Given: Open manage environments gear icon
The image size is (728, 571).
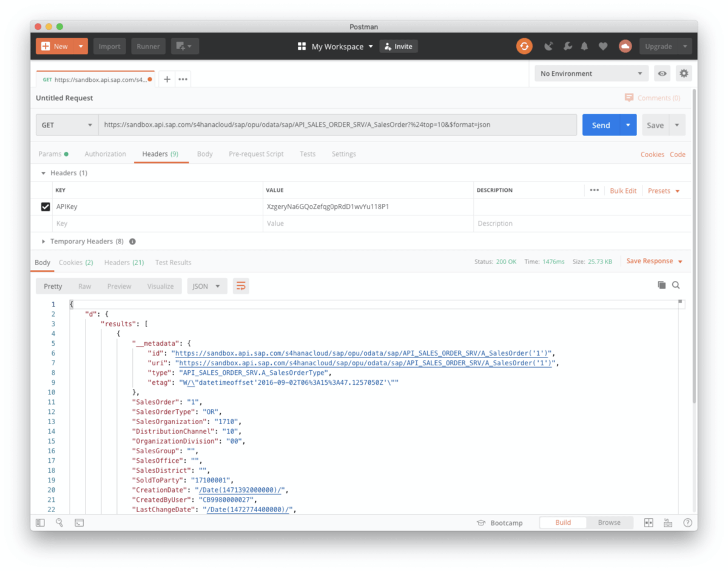Looking at the screenshot, I should pos(684,73).
